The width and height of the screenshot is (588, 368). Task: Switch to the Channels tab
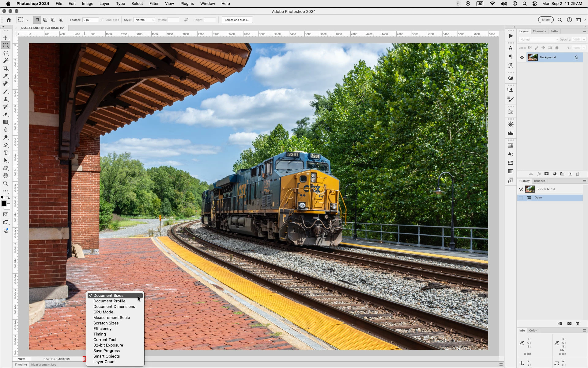[539, 31]
